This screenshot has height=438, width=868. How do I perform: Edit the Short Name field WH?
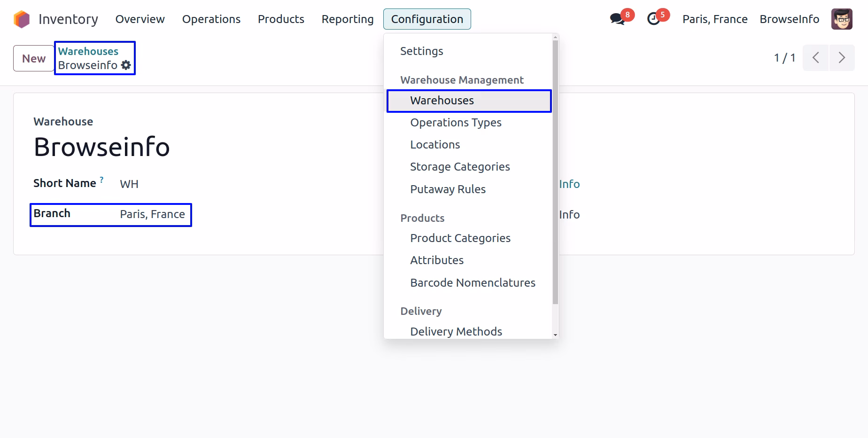pyautogui.click(x=129, y=184)
